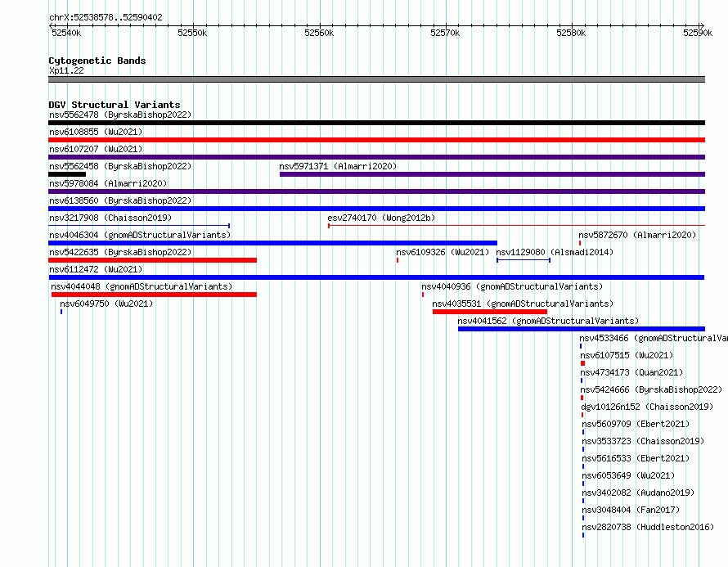Click the gray Xp11.22 cytogenetic band

[376, 79]
